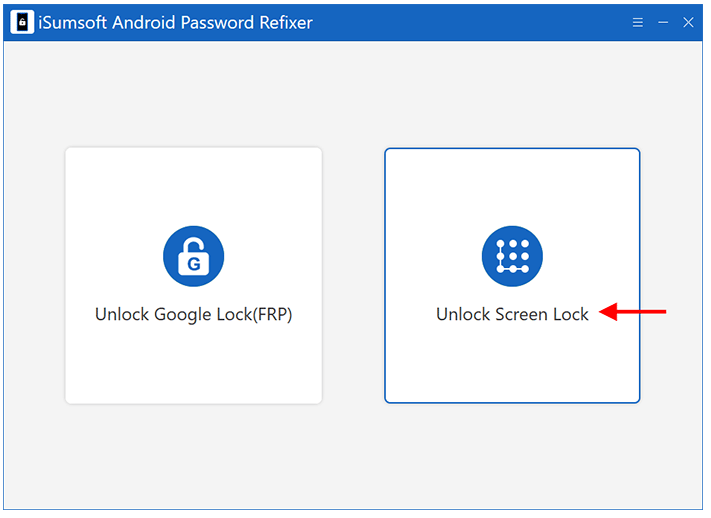Image resolution: width=711 pixels, height=518 pixels.
Task: Click blank space below label in Screen Lock card
Action: [512, 363]
